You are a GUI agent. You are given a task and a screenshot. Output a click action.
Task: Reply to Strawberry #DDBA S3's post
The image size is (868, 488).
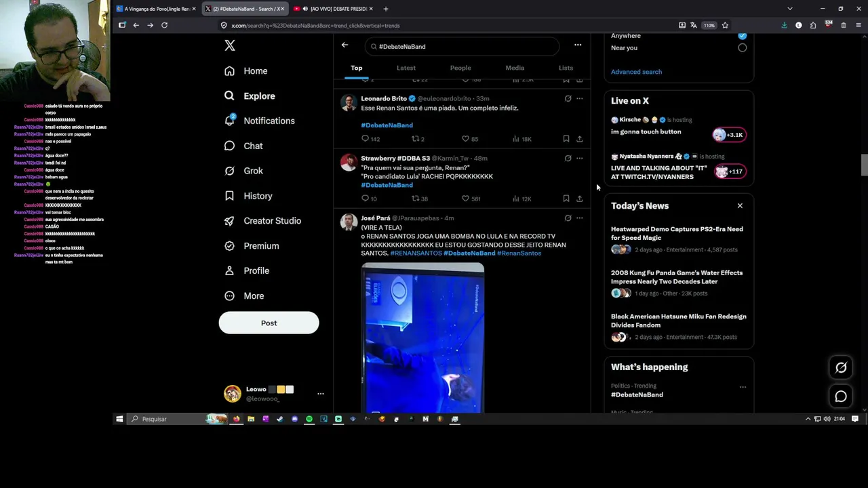[369, 199]
